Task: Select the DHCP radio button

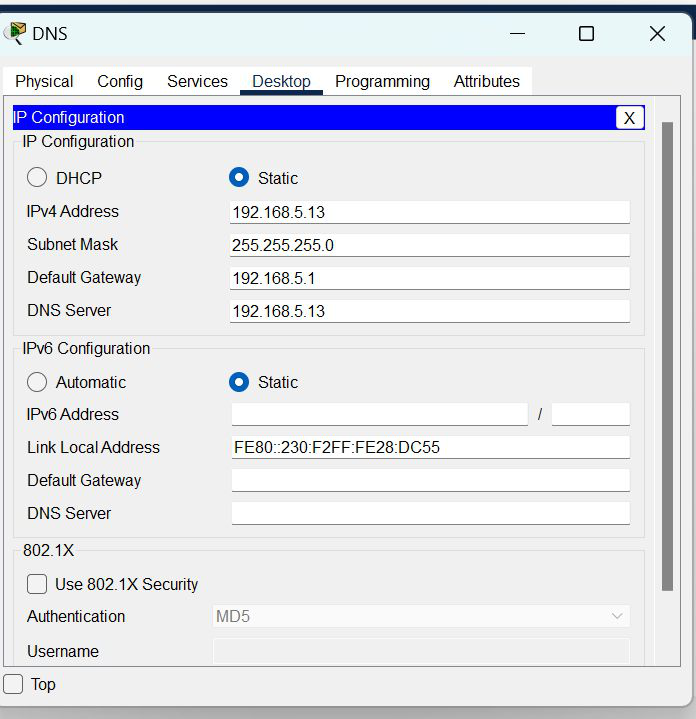Action: coord(37,178)
